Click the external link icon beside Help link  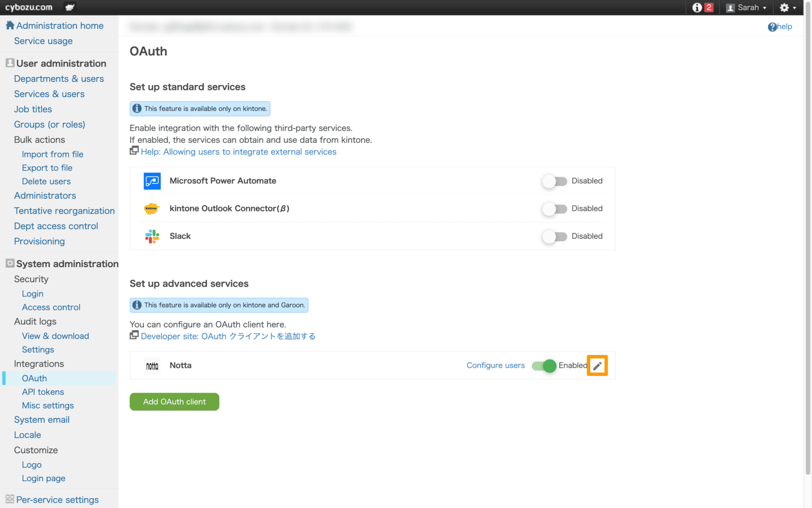click(134, 150)
